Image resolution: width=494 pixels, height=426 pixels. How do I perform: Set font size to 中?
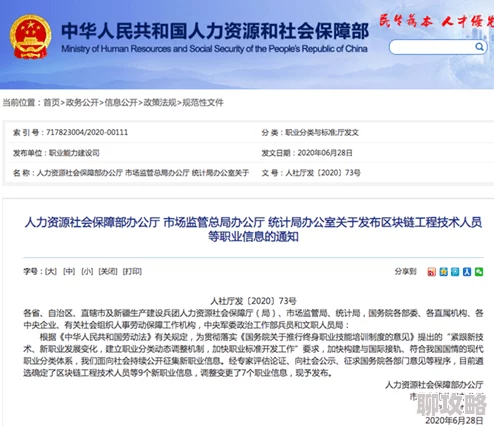[69, 271]
